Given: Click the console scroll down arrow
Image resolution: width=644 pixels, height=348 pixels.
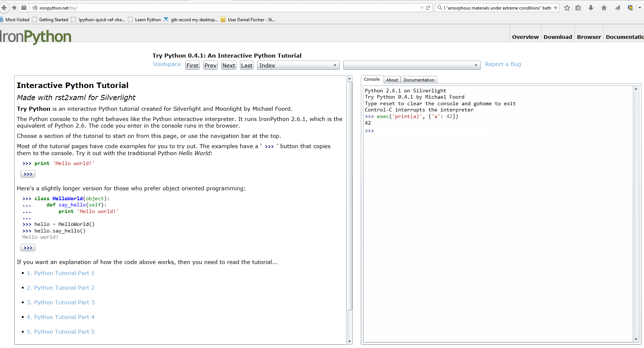Looking at the screenshot, I should point(636,339).
